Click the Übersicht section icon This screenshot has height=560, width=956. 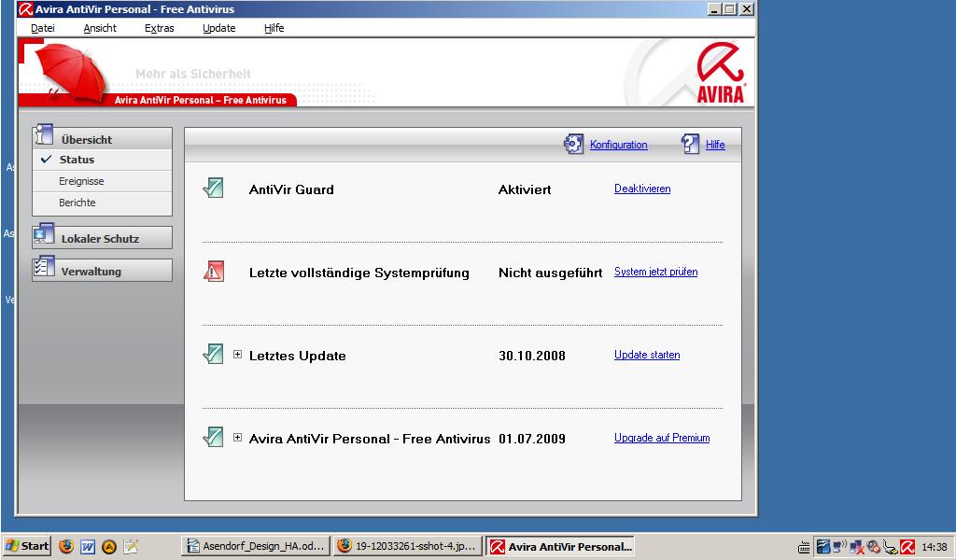coord(44,135)
